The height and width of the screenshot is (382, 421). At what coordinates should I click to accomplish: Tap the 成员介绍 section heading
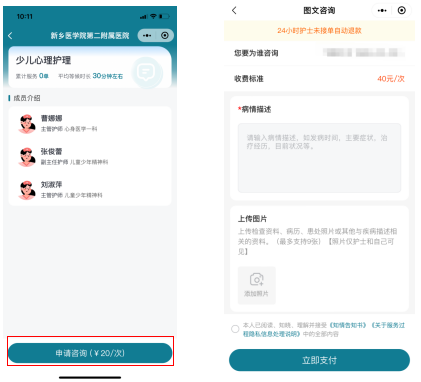[x=27, y=98]
